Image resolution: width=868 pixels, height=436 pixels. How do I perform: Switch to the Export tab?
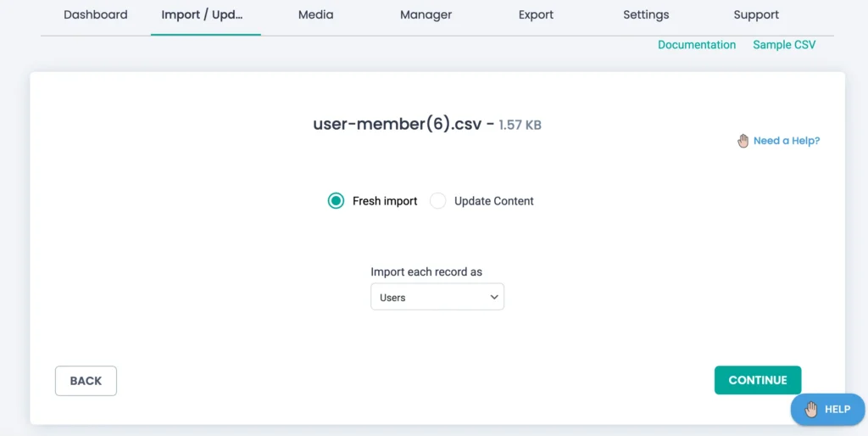(x=536, y=14)
